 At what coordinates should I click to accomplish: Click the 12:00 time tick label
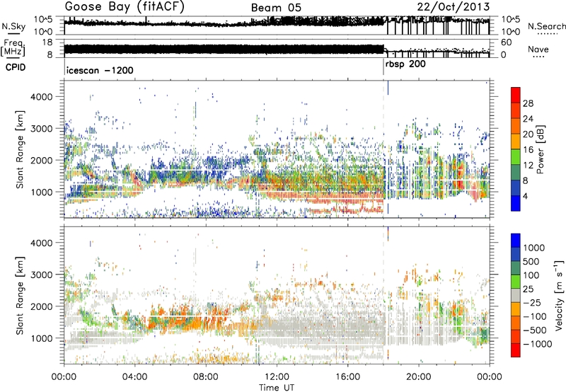point(277,377)
